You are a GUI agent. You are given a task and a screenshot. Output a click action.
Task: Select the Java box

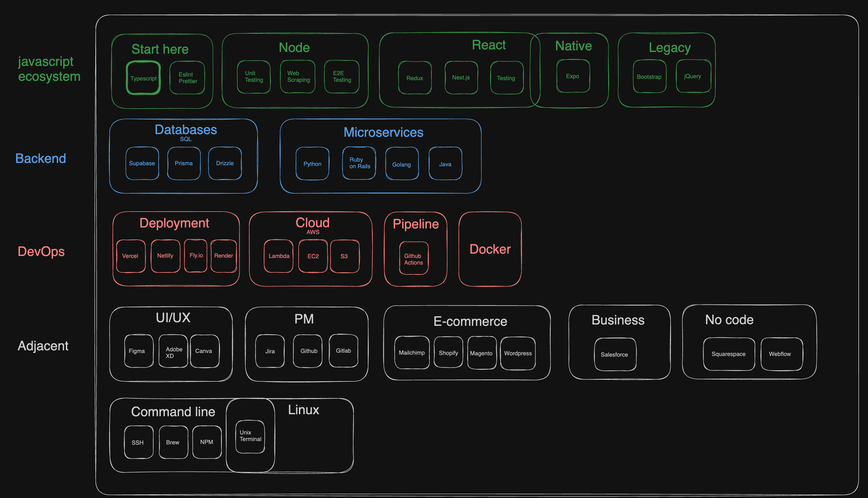[446, 164]
